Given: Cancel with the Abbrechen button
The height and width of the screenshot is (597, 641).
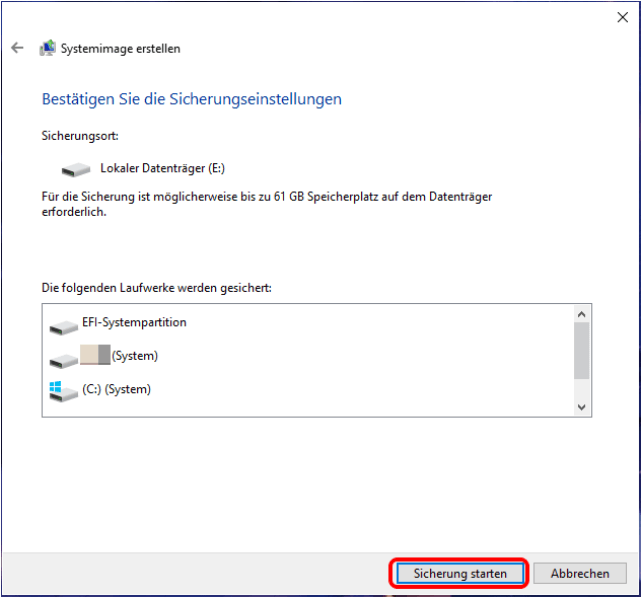Looking at the screenshot, I should (x=580, y=573).
